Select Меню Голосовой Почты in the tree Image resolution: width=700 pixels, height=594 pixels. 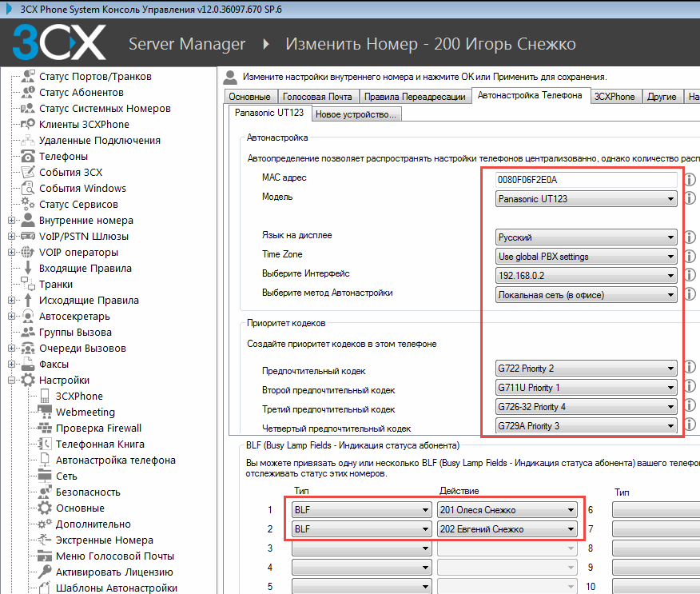[x=115, y=556]
